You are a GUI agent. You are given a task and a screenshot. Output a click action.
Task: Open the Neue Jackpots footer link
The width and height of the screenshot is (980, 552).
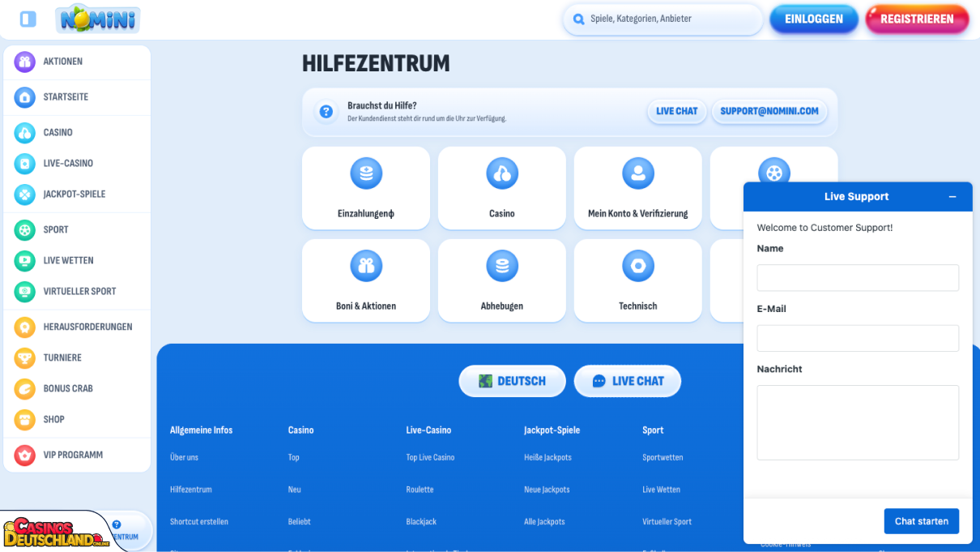coord(547,490)
